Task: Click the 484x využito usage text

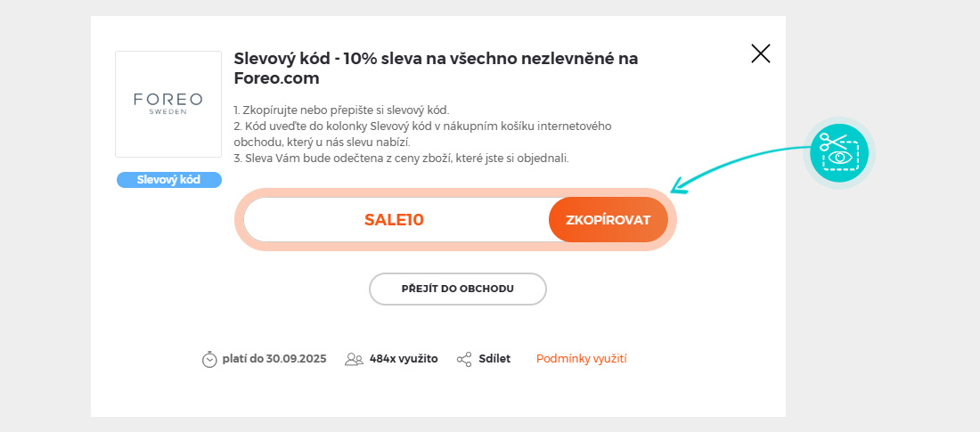Action: [404, 359]
